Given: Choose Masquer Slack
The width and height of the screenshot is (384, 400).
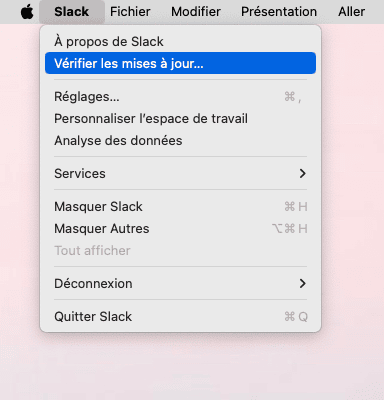Looking at the screenshot, I should (180, 207).
